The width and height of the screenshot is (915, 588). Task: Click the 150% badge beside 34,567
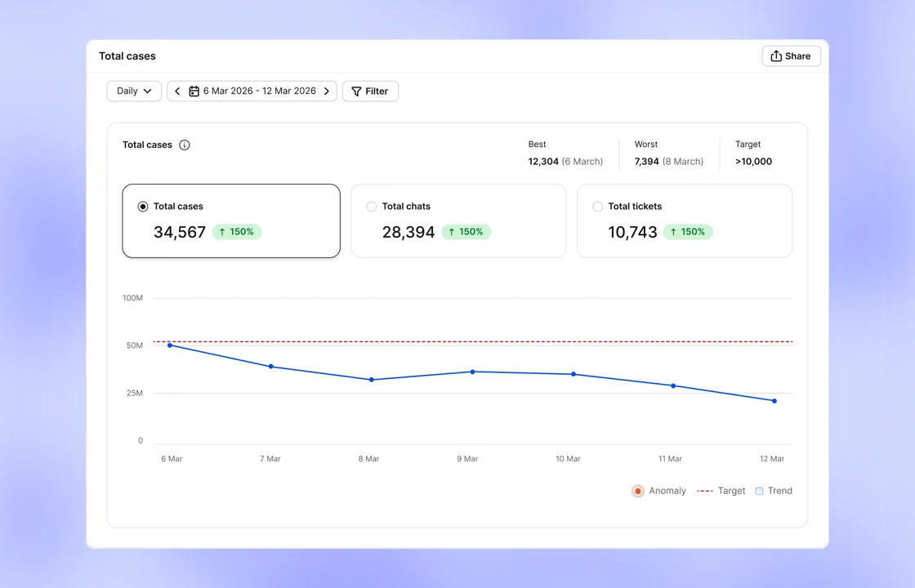coord(237,232)
